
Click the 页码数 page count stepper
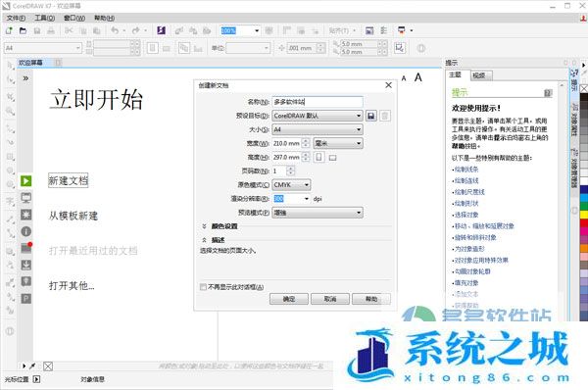click(291, 171)
